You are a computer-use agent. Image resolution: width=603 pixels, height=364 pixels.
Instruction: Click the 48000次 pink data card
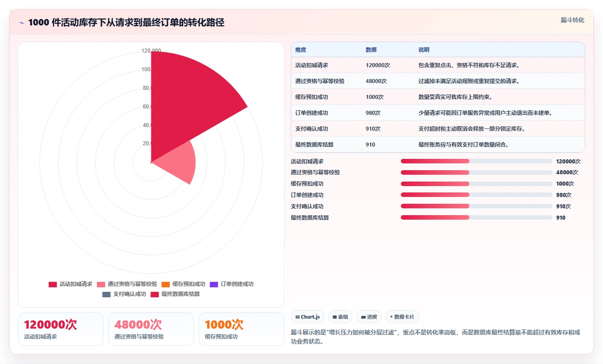coord(151,329)
